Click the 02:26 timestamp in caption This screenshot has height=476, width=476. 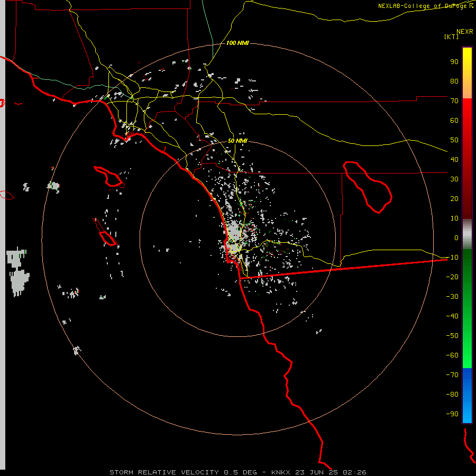tap(354, 472)
